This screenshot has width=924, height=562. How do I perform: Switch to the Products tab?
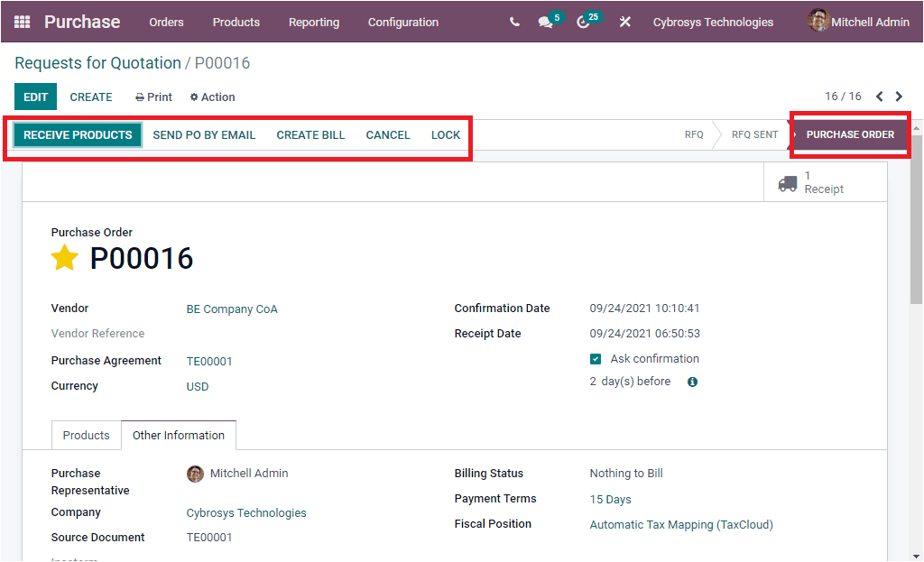86,435
